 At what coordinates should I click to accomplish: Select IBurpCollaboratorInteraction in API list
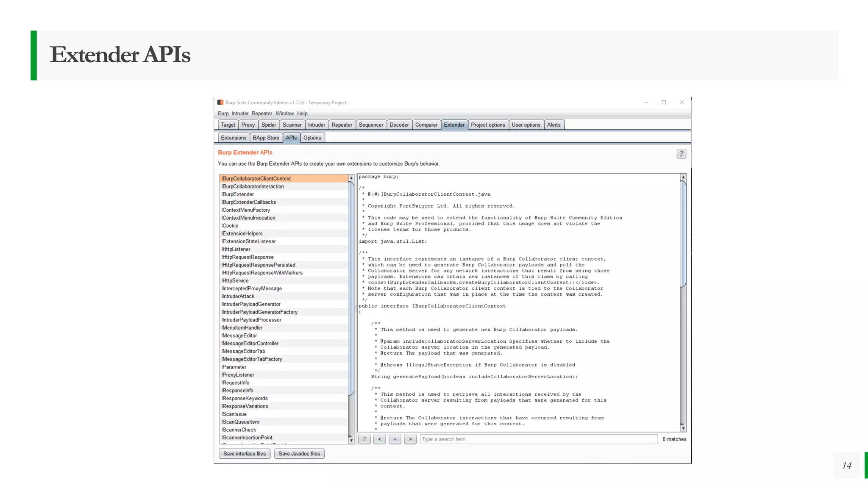point(284,186)
